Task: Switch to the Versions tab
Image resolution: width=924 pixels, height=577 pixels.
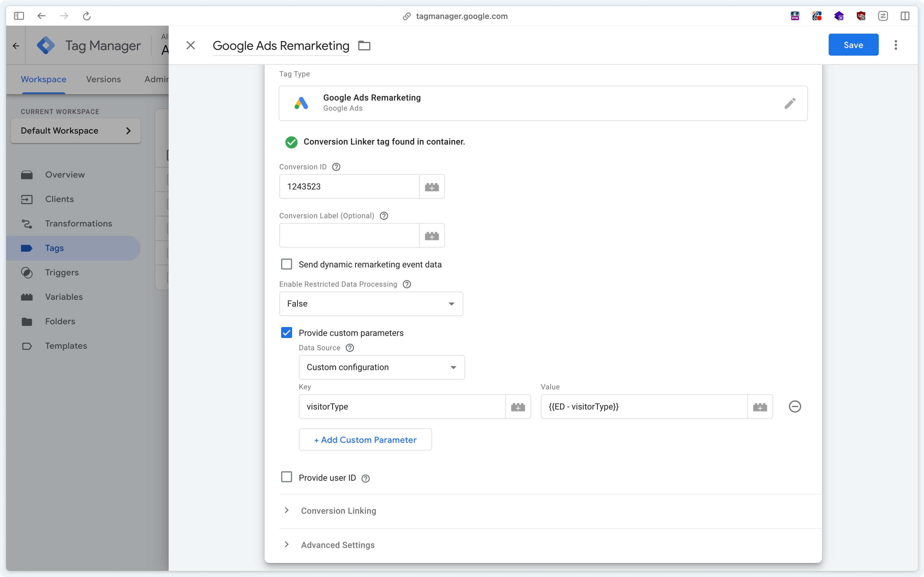Action: pyautogui.click(x=104, y=79)
